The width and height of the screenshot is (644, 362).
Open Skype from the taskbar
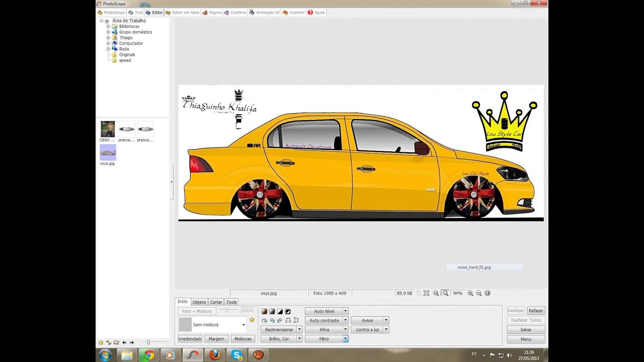pyautogui.click(x=236, y=355)
